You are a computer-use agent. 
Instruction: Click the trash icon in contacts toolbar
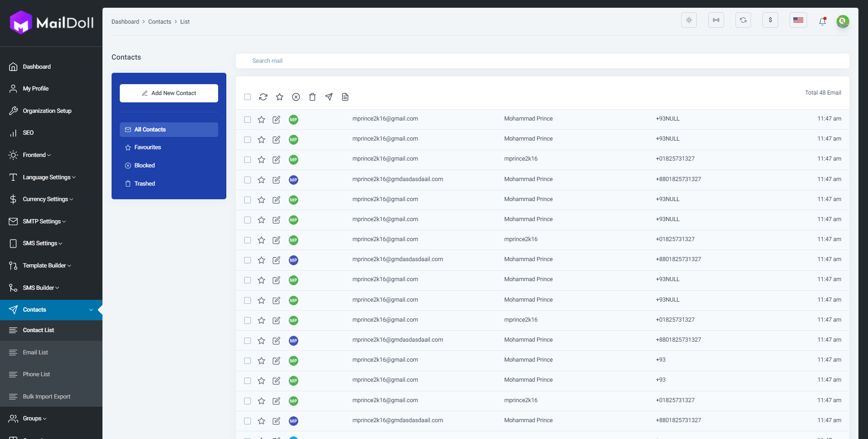[312, 97]
